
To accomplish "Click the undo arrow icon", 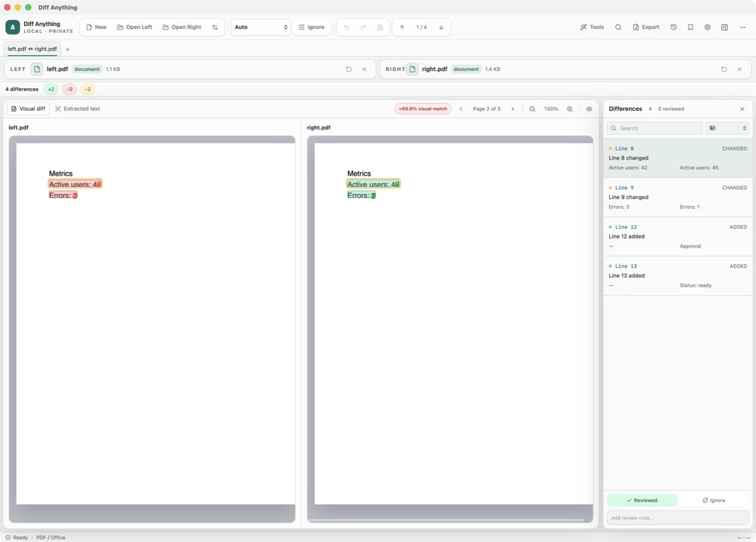I will (x=347, y=27).
